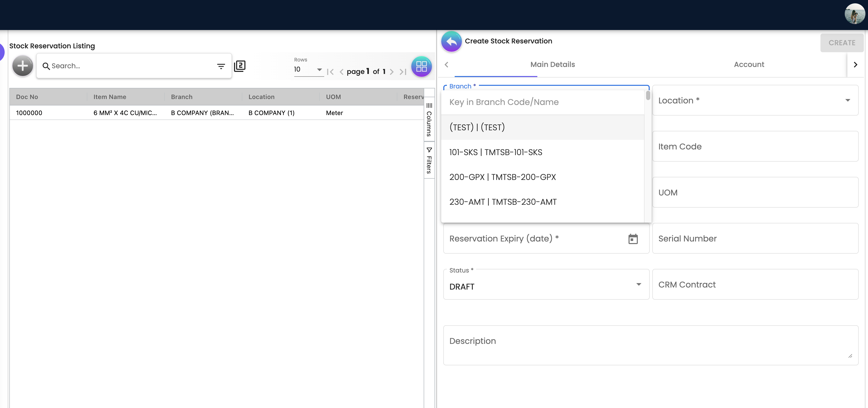Open the Filters side panel
This screenshot has height=408, width=868.
(429, 160)
